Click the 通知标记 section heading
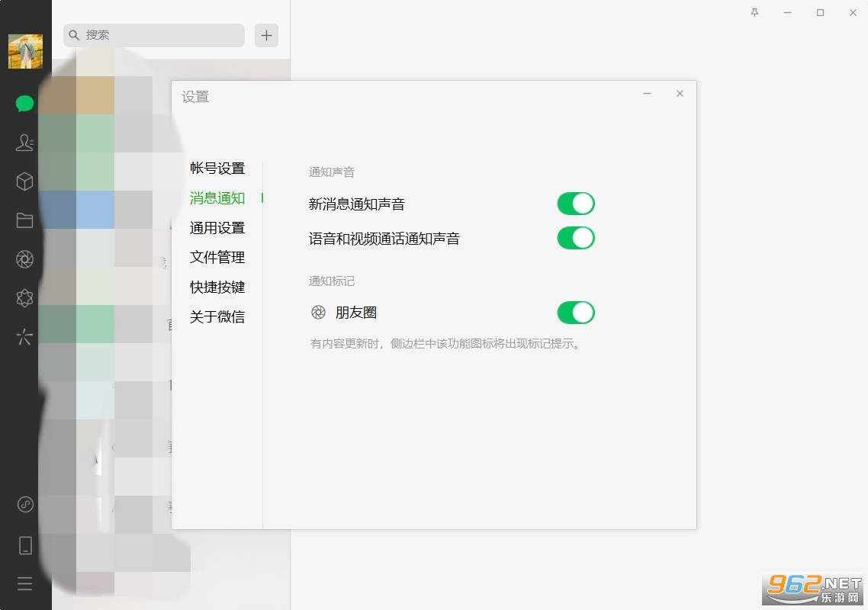868x610 pixels. click(x=332, y=281)
